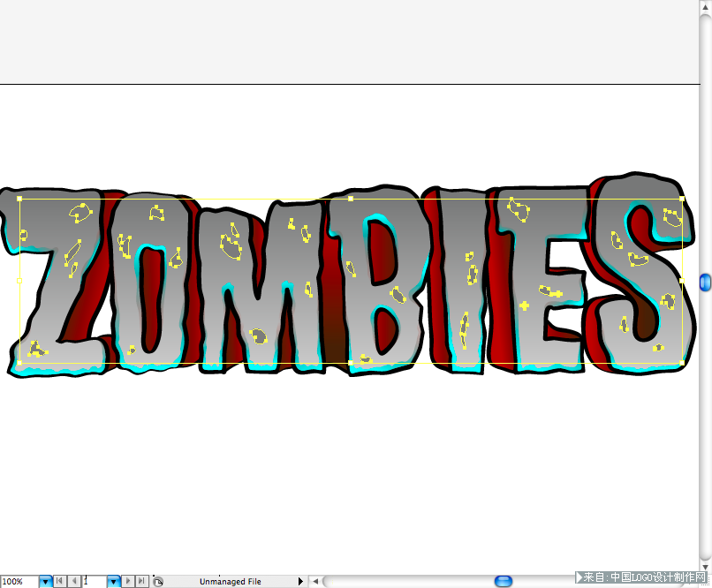Go to the first artboard
Viewport: 712px width, 588px height.
coord(59,581)
